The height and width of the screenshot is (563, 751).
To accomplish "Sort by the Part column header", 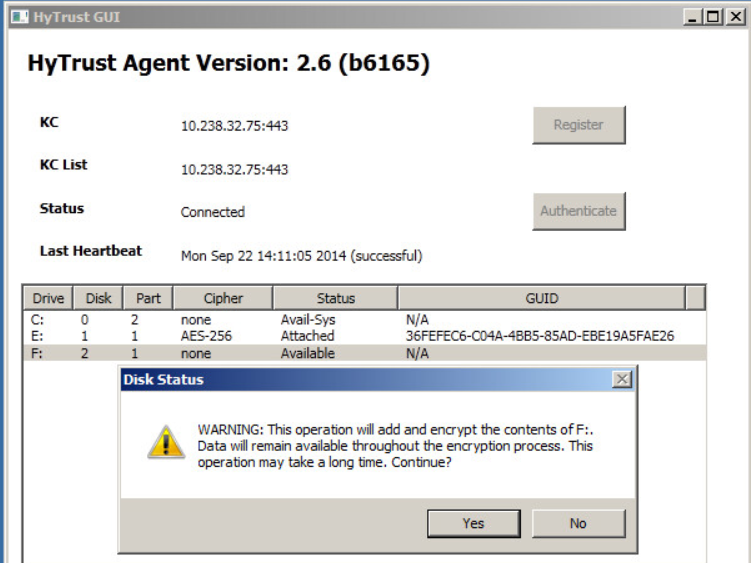I will pyautogui.click(x=148, y=298).
